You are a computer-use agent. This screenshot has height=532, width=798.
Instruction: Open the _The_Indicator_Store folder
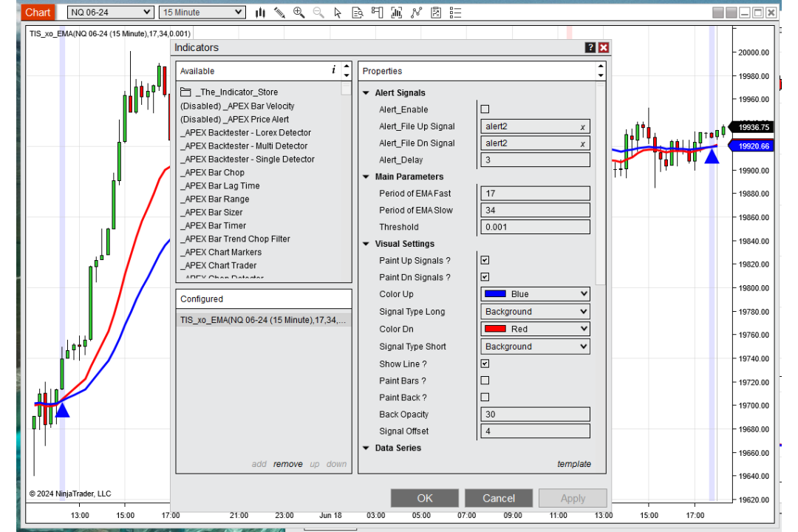(229, 92)
